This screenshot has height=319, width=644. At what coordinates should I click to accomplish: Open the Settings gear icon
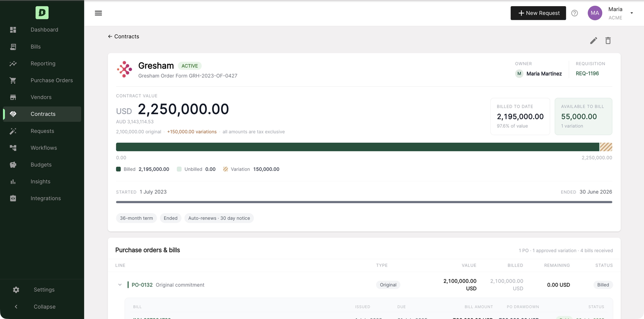pos(16,289)
